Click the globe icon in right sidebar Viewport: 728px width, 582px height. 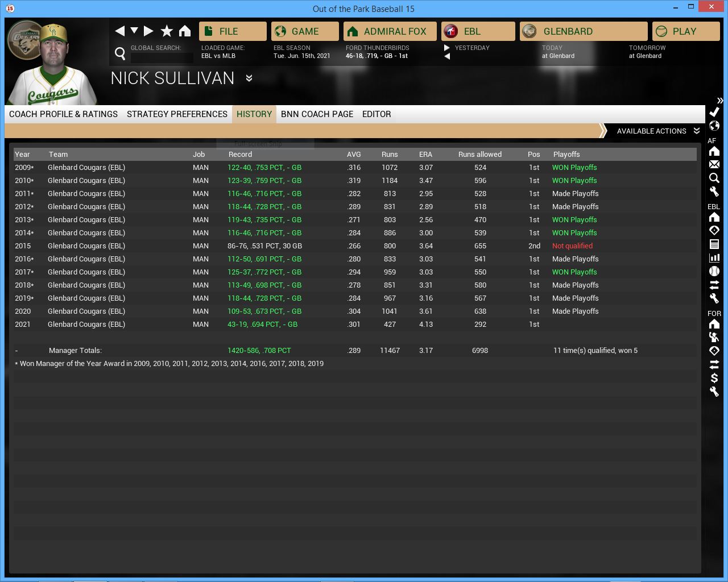pos(714,126)
